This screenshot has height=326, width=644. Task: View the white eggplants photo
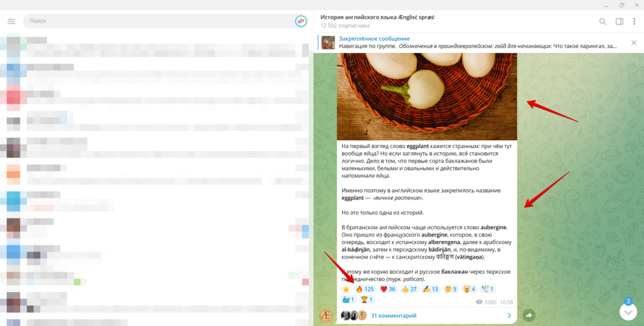[x=427, y=97]
